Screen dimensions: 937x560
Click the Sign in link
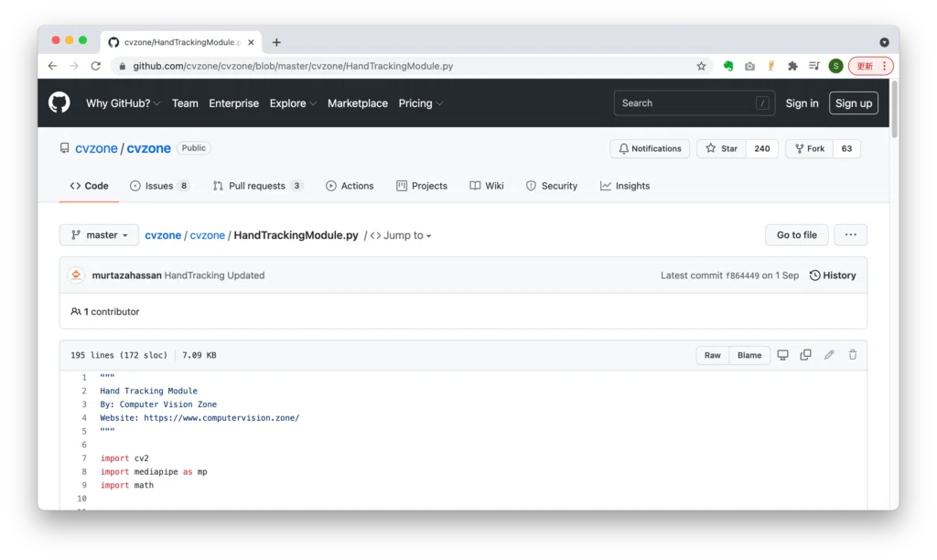click(802, 103)
